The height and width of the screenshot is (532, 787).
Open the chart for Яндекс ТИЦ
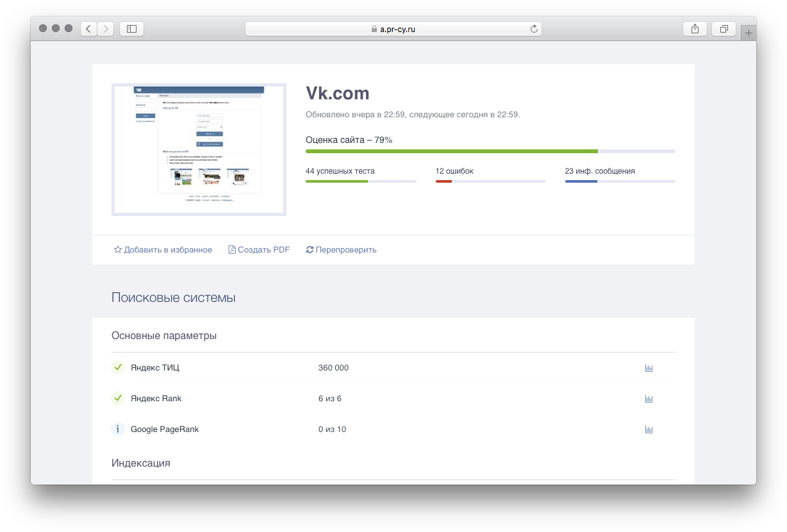click(649, 368)
